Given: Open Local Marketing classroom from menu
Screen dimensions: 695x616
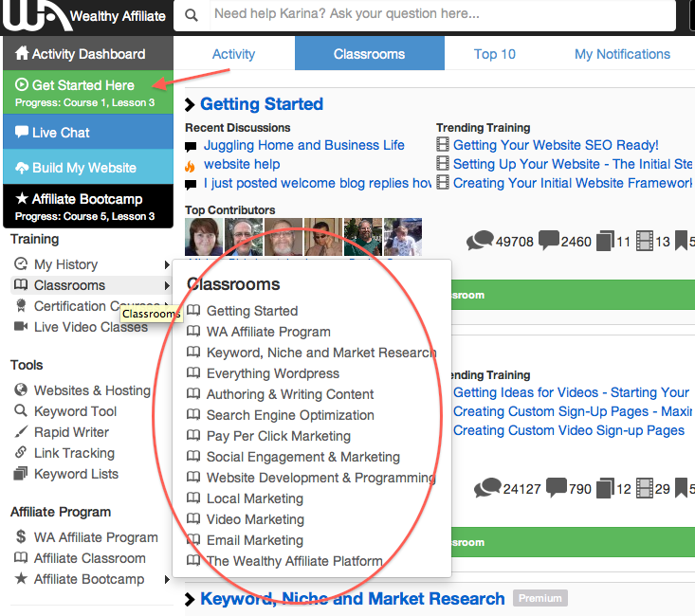Looking at the screenshot, I should 255,498.
